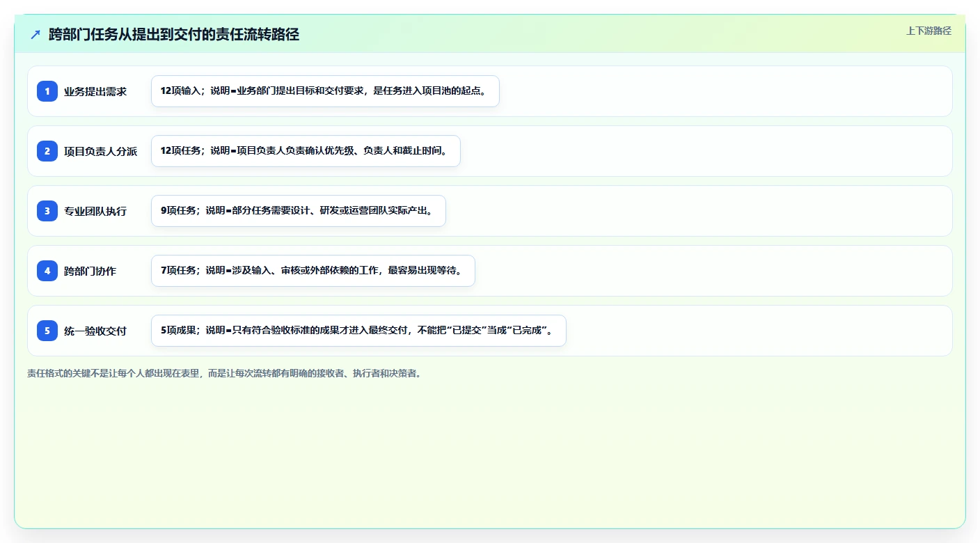Click the title 跨部门任务从提出到交付的责任流转路径

click(x=174, y=35)
